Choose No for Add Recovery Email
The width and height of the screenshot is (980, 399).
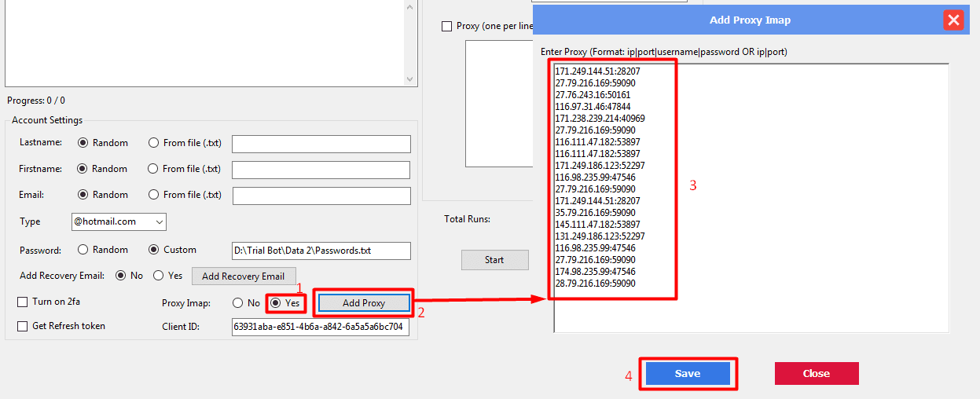(x=130, y=276)
